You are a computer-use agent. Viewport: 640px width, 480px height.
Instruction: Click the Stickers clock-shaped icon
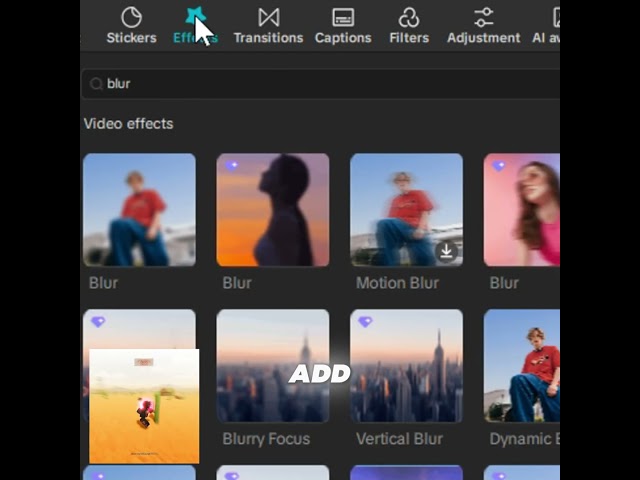point(131,17)
